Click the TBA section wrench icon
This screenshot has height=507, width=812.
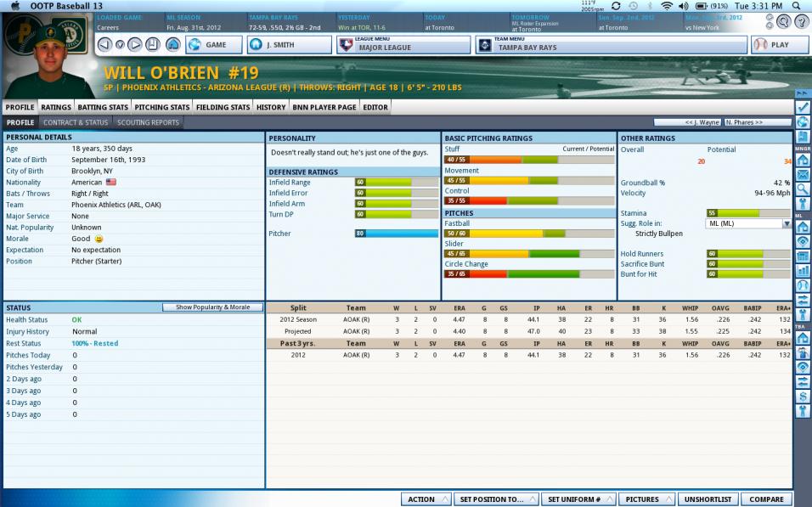point(803,411)
